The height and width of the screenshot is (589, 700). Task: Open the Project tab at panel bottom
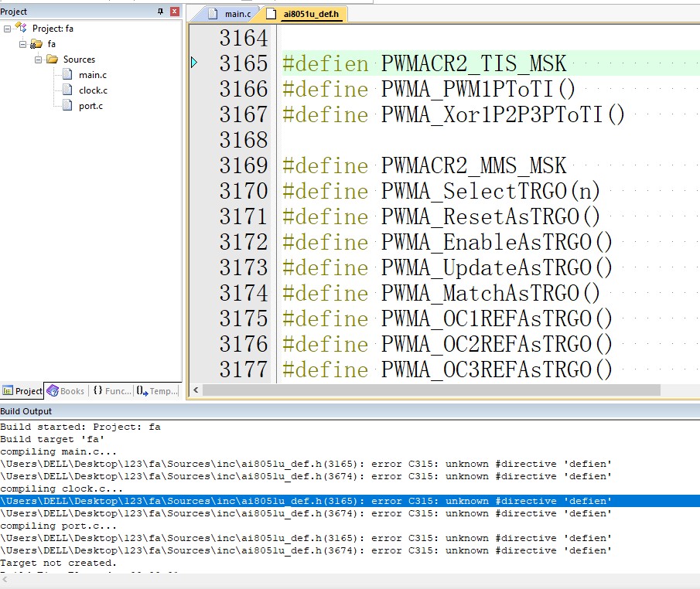[22, 391]
